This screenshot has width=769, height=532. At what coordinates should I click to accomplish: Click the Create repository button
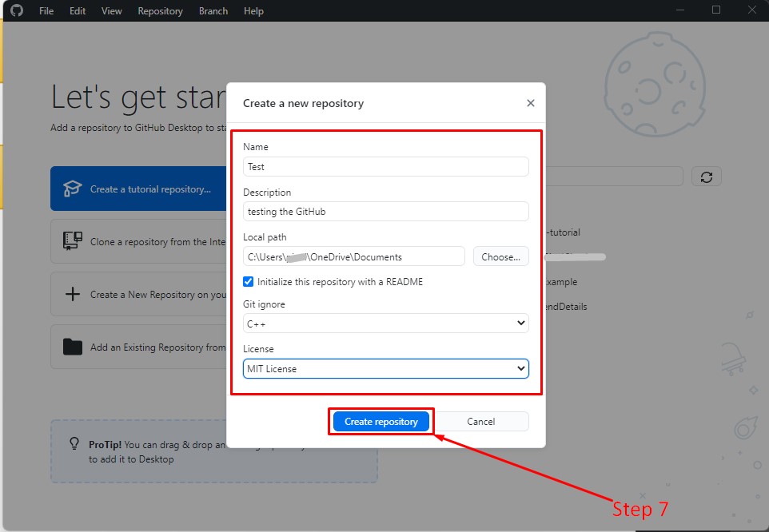381,421
